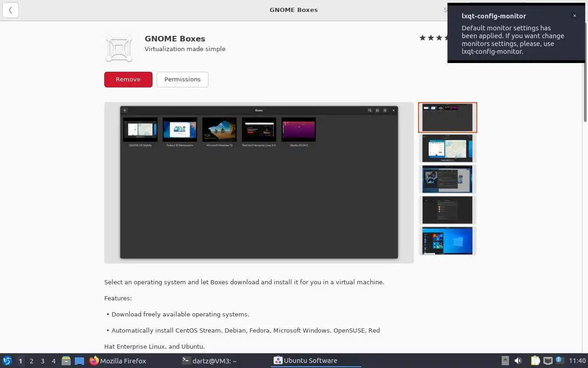This screenshot has width=588, height=368.
Task: Open the Permissions dialog
Action: tap(182, 79)
